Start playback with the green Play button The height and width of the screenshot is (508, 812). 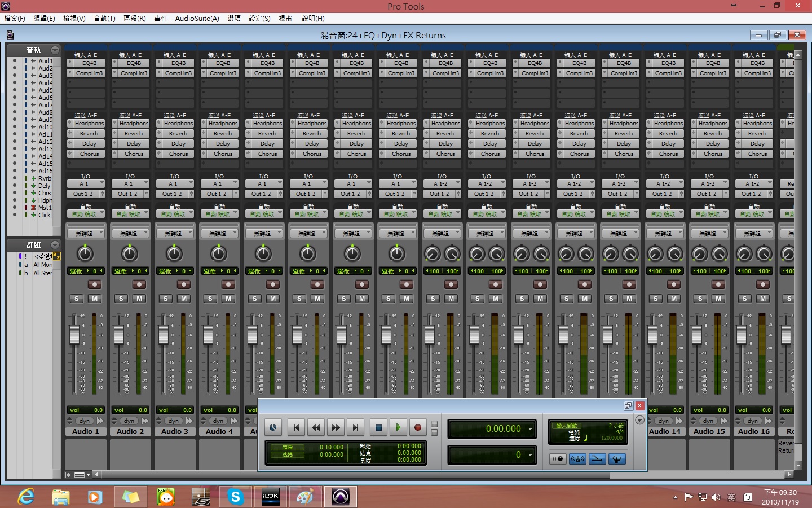[398, 428]
